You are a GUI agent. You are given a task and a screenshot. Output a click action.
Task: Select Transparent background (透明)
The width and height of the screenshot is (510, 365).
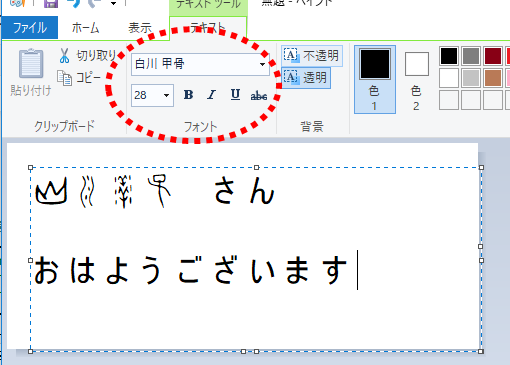(306, 78)
